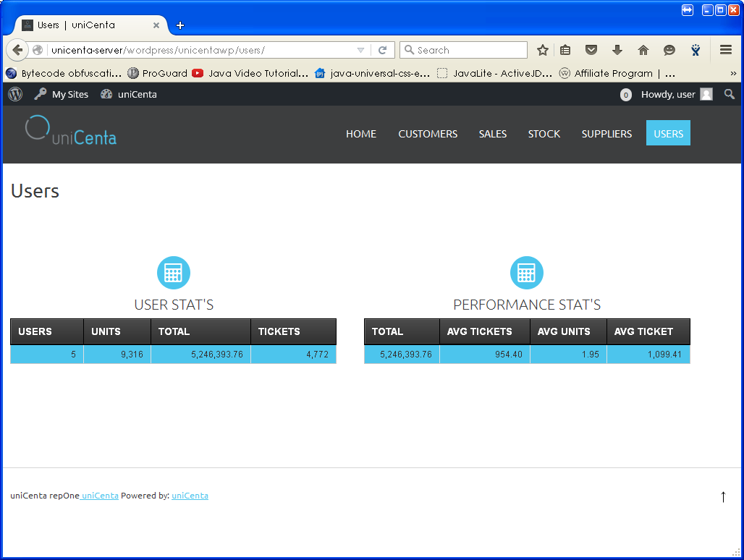The image size is (744, 560).
Task: Click the Powered by uniCenta link
Action: (x=190, y=496)
